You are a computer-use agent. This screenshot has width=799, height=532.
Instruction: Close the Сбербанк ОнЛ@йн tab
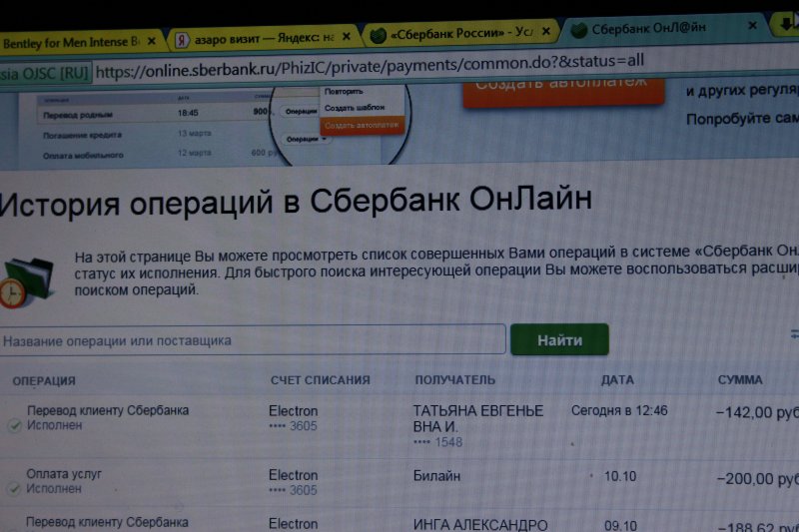pos(752,25)
